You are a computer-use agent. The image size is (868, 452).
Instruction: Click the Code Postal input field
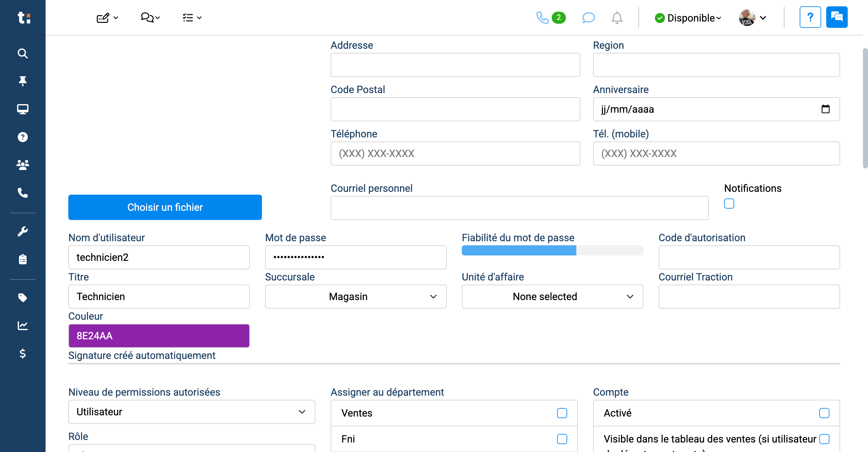coord(455,109)
